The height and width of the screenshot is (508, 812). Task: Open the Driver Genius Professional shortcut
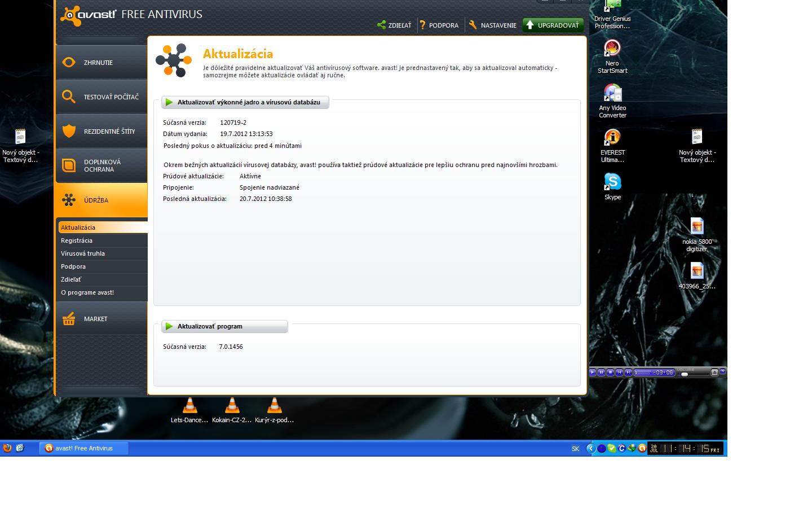pyautogui.click(x=612, y=15)
